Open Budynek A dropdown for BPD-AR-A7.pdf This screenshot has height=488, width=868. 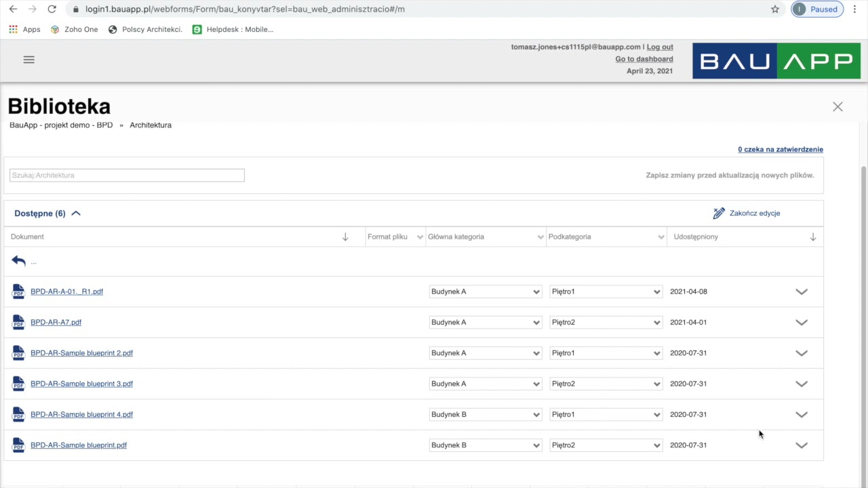click(x=486, y=323)
